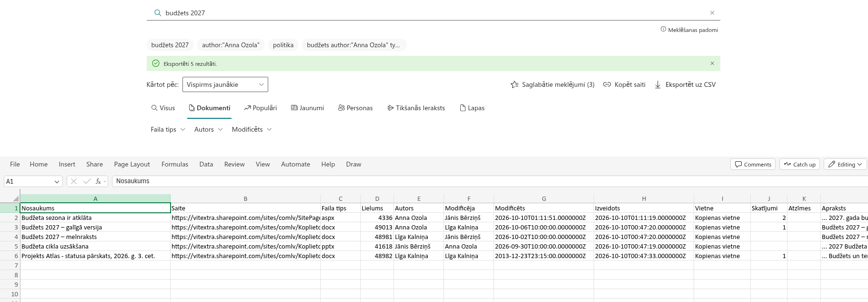The image size is (868, 302).
Task: Switch to the Populāri tab
Action: click(x=260, y=108)
